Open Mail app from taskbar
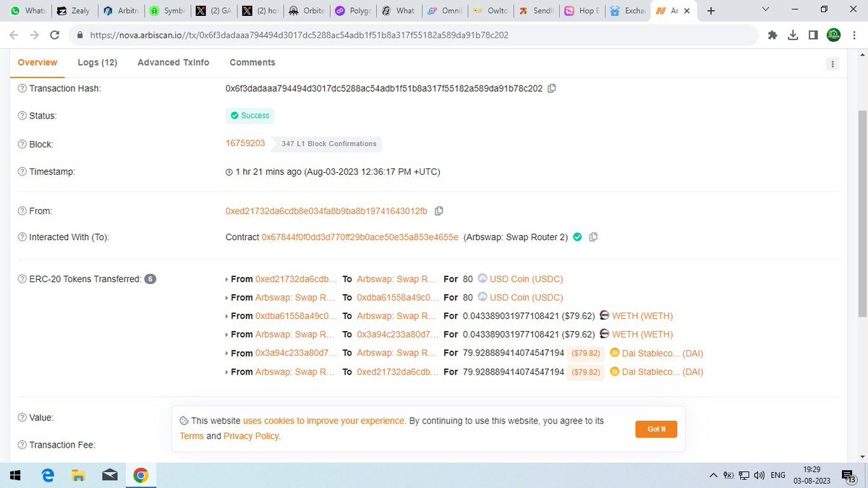 coord(109,475)
